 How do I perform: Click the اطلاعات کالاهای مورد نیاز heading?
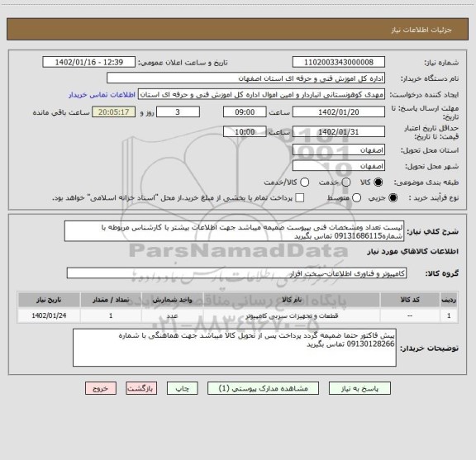(x=413, y=252)
